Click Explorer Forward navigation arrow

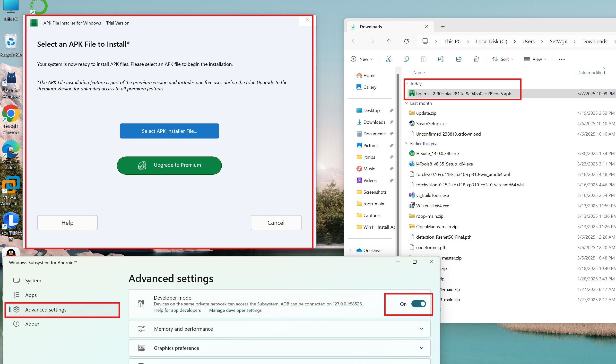(x=371, y=41)
